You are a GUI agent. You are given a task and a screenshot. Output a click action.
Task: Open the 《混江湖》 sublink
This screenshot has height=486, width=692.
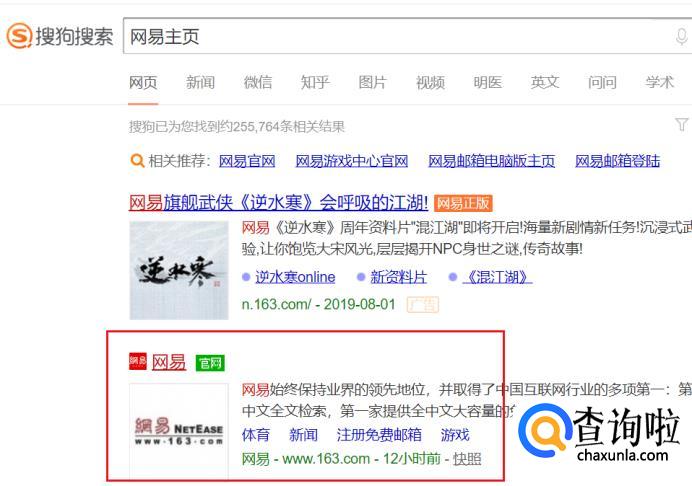coord(497,277)
